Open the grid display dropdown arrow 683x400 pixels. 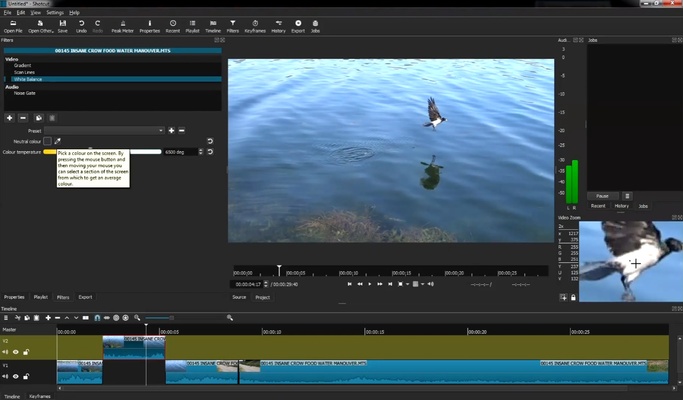pos(423,284)
